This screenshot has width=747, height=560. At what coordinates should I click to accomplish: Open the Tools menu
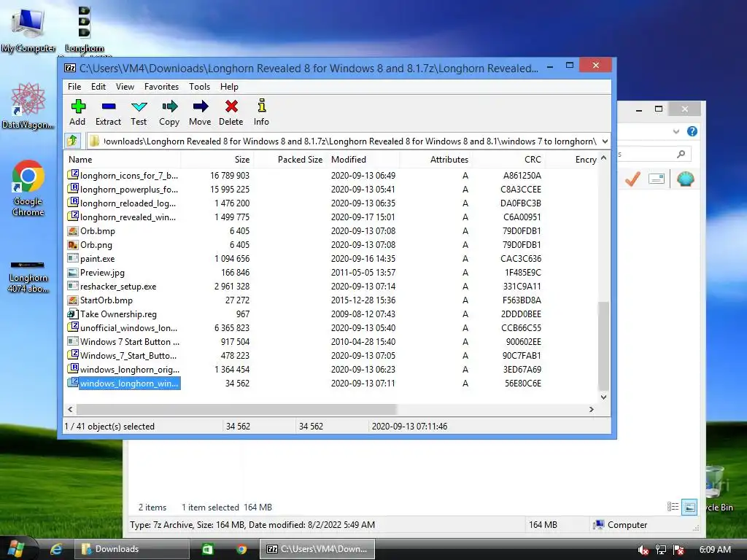[x=199, y=87]
